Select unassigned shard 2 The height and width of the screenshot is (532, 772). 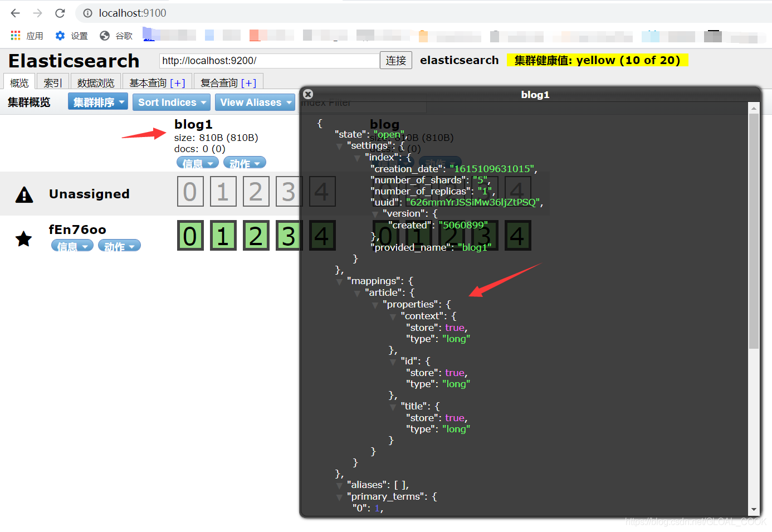pos(256,192)
